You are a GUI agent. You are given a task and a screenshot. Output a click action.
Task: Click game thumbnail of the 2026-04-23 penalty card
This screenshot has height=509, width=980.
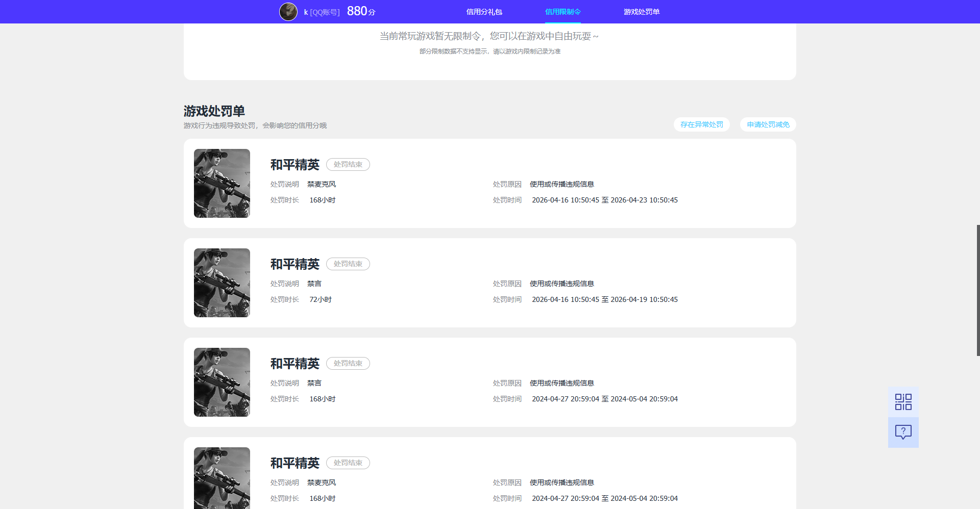tap(222, 183)
